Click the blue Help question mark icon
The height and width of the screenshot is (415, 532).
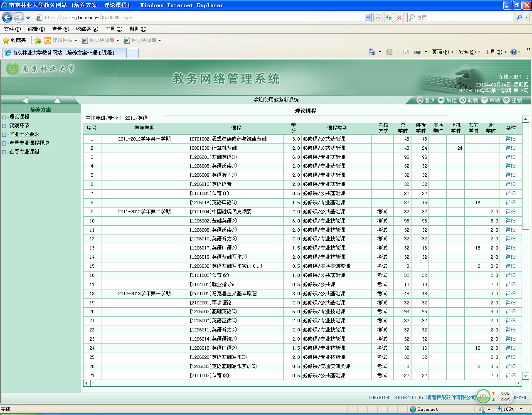(x=514, y=52)
